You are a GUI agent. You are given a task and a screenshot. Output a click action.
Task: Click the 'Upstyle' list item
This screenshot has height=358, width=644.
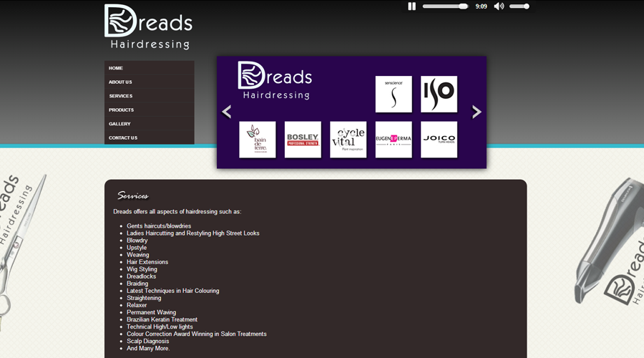[x=137, y=248]
